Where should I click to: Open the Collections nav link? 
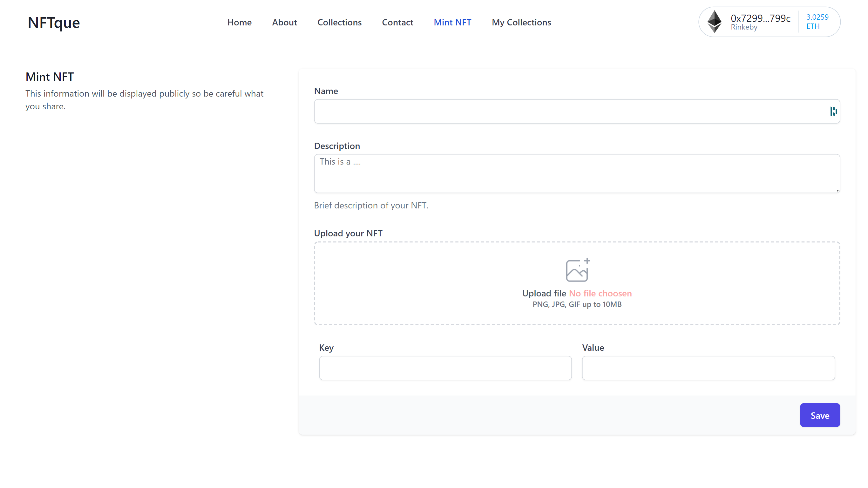point(339,22)
